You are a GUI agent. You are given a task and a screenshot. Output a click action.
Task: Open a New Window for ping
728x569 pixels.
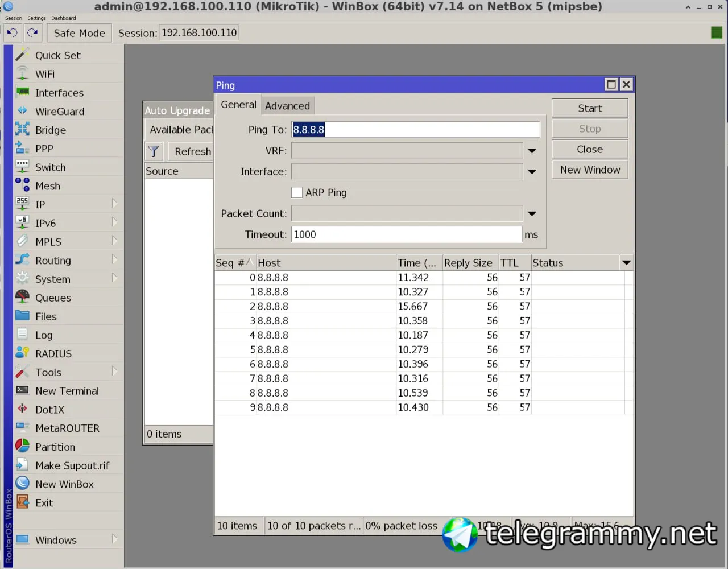[590, 170]
